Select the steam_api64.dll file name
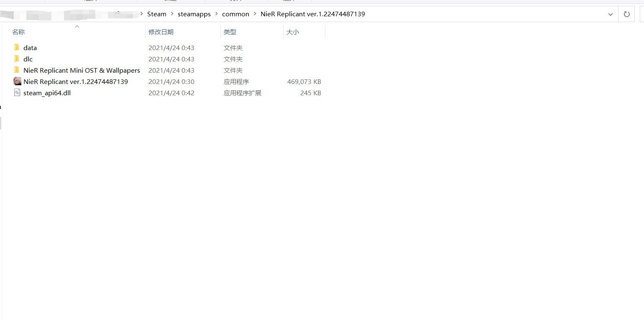 click(x=47, y=93)
